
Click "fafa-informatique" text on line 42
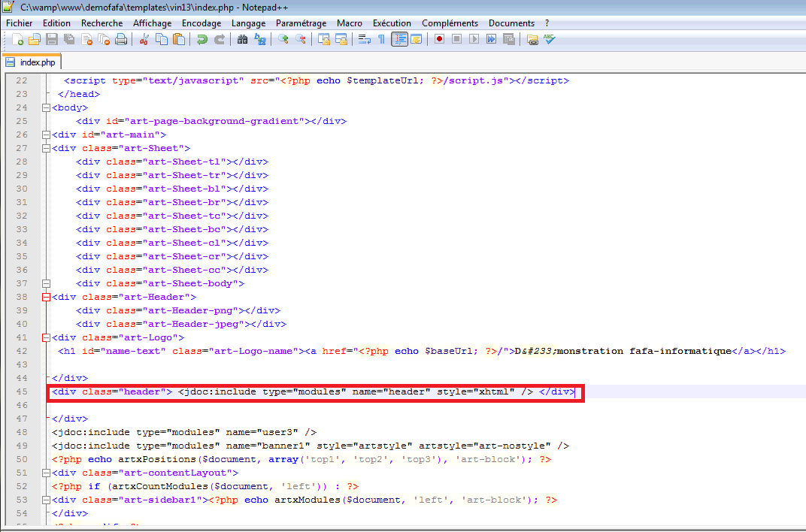point(680,351)
